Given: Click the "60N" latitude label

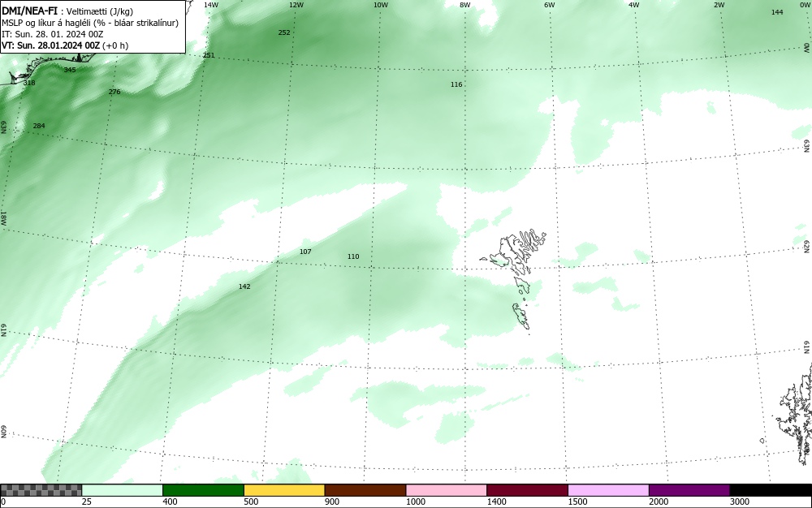Looking at the screenshot, I should 3,432.
